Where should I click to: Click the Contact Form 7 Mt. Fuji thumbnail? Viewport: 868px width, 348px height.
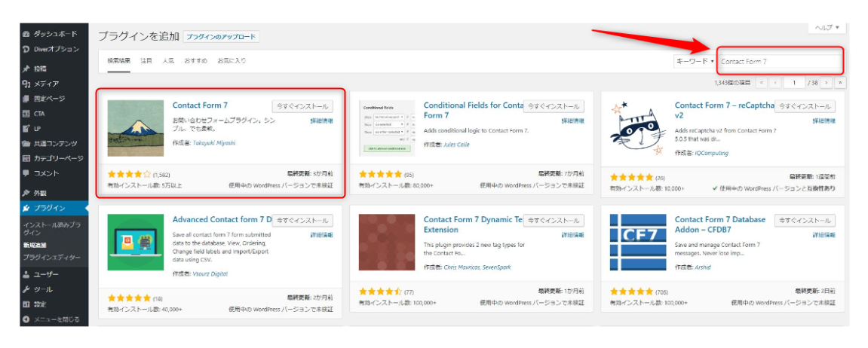tap(135, 128)
